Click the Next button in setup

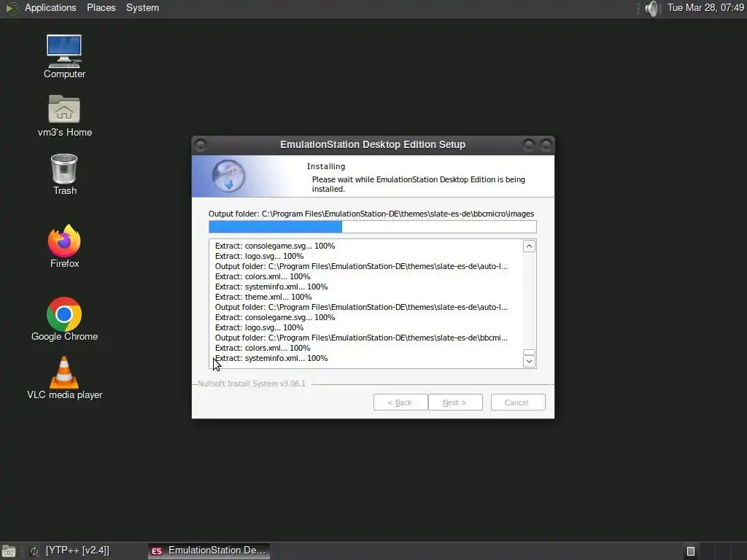click(455, 402)
